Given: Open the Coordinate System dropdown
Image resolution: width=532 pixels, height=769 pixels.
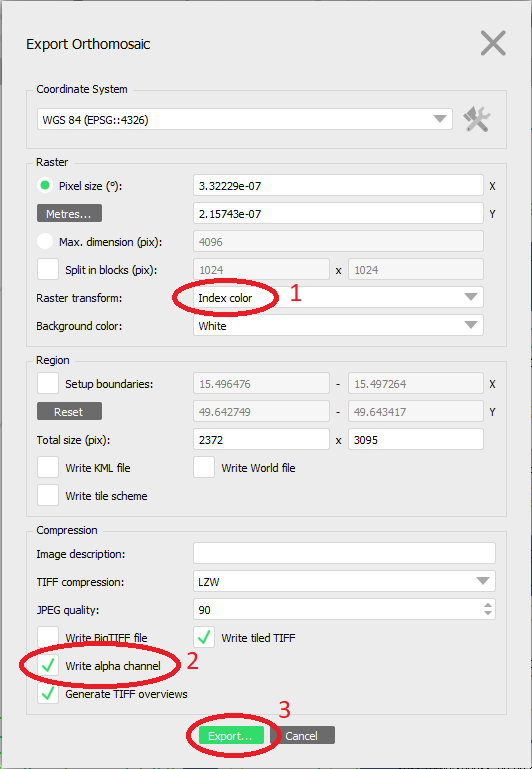Looking at the screenshot, I should (x=245, y=119).
